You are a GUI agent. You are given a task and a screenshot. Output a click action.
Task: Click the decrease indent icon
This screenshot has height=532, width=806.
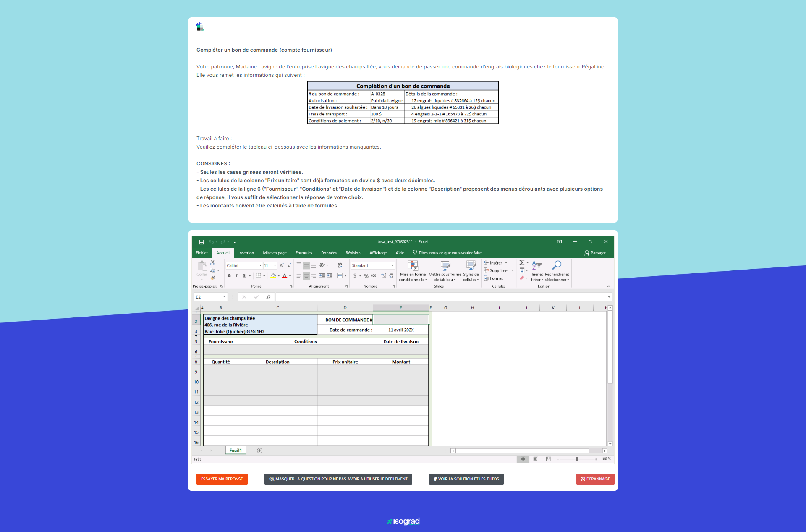[x=322, y=276]
